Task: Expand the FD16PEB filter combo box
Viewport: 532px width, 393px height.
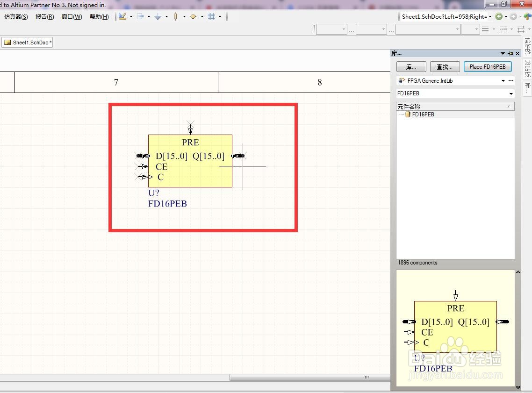Action: click(511, 93)
